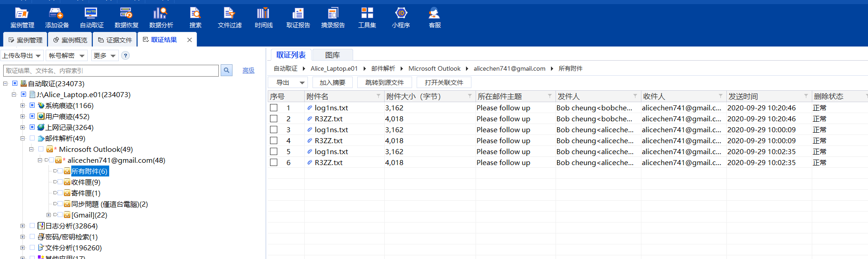Viewport: 868px width, 259px height.
Task: Open 取证报告 tool
Action: click(298, 18)
